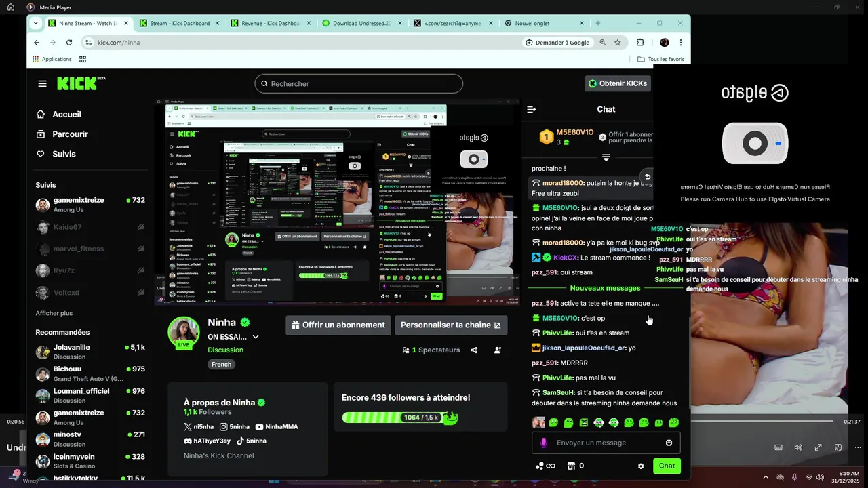Select the x.com search tab
The height and width of the screenshot is (488, 868).
pos(453,23)
